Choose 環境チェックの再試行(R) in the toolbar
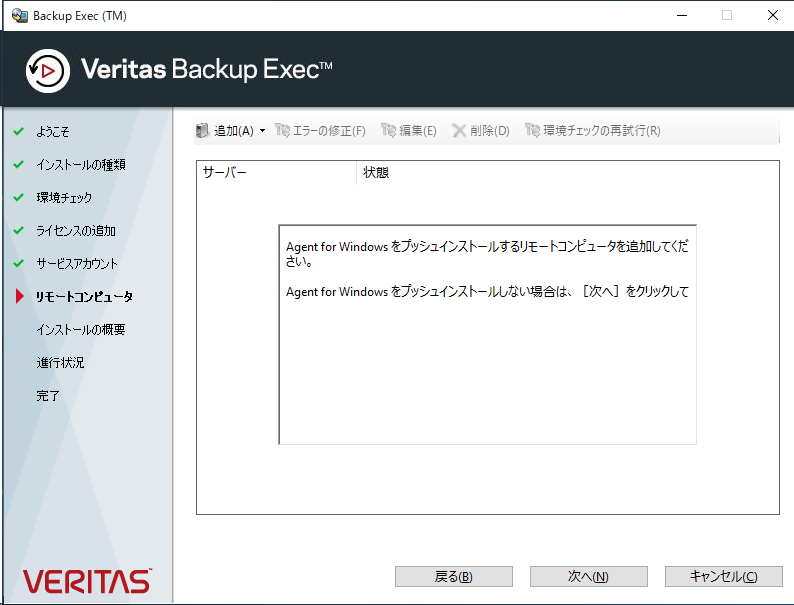 (602, 131)
